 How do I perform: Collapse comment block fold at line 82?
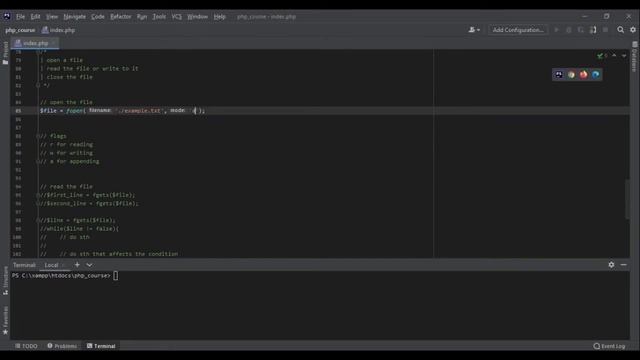[38, 85]
